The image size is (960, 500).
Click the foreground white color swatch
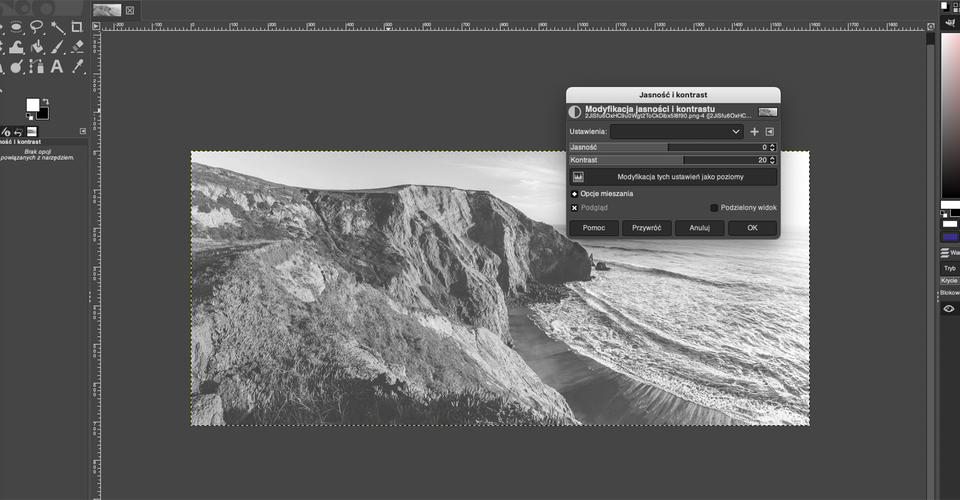tap(31, 104)
